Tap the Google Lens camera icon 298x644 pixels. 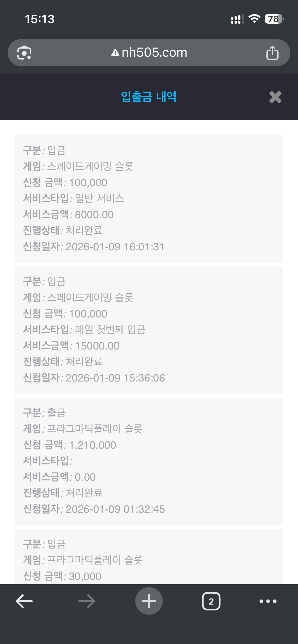tap(24, 53)
